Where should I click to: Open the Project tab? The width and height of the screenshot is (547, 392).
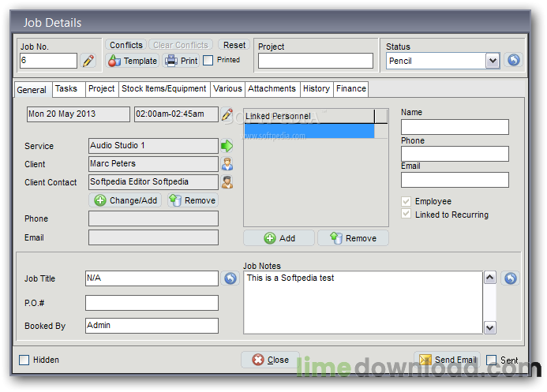[102, 88]
